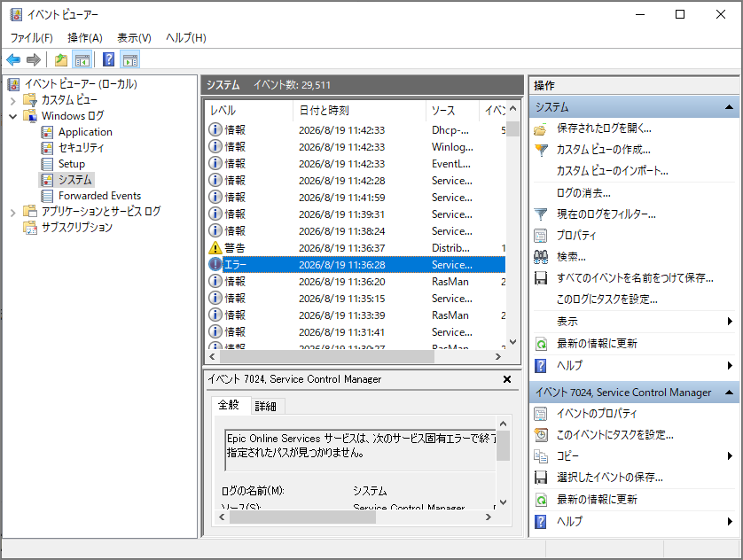This screenshot has height=560, width=743.
Task: Click このログにタスクを設定... action
Action: point(607,299)
